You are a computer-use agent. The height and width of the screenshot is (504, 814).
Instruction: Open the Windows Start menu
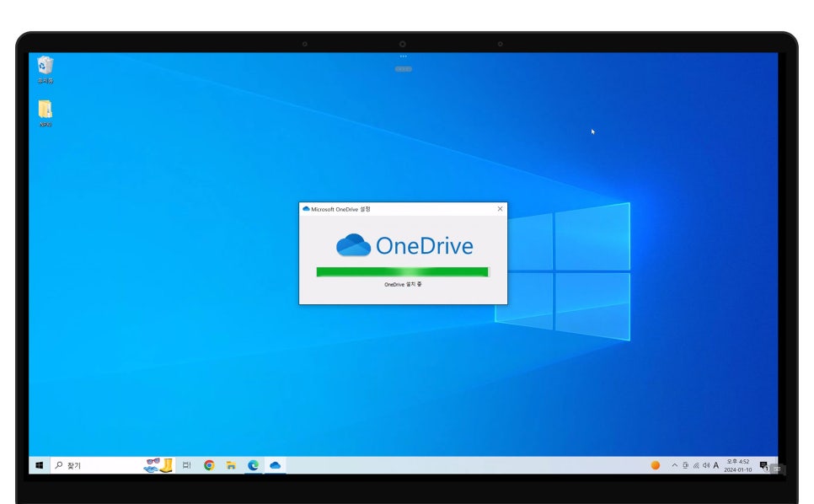pyautogui.click(x=39, y=465)
